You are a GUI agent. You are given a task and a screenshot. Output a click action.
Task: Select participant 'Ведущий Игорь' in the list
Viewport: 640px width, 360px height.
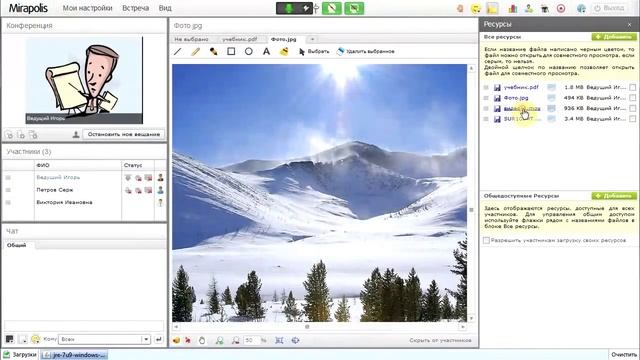point(58,178)
